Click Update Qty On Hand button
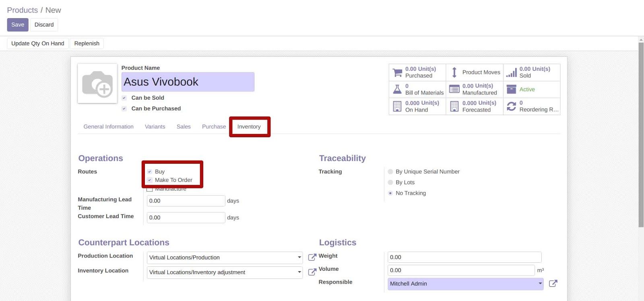 pyautogui.click(x=38, y=43)
